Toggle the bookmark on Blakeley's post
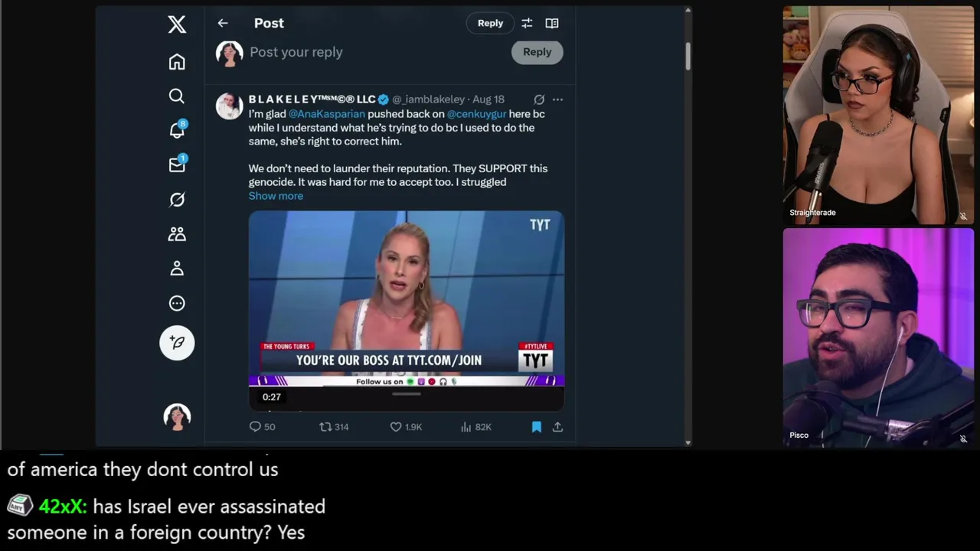The image size is (980, 551). (x=537, y=427)
